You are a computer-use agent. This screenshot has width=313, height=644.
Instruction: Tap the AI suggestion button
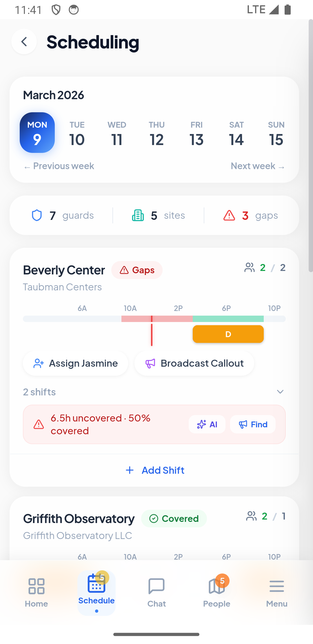coord(207,424)
